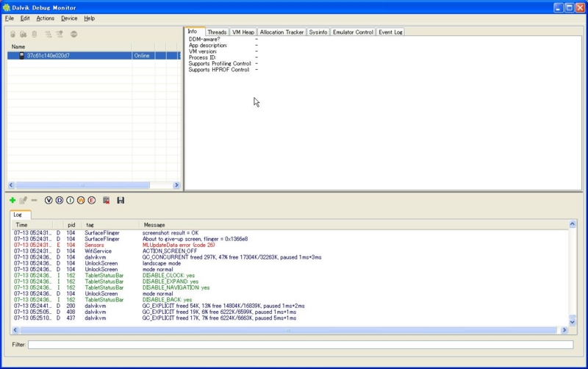This screenshot has height=369, width=588.
Task: Select the GC_CONCURRENT freed 297K log line
Action: [x=290, y=257]
